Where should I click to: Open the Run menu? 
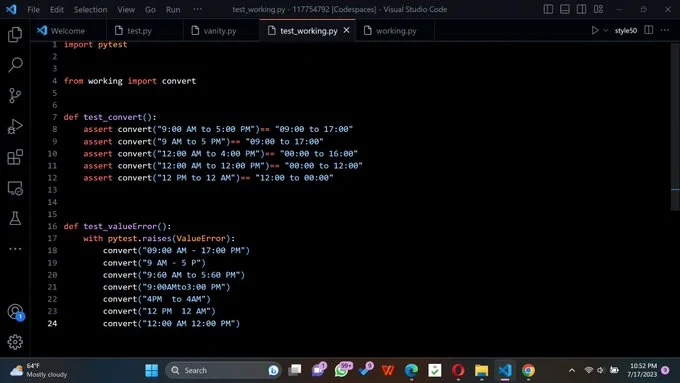point(173,10)
